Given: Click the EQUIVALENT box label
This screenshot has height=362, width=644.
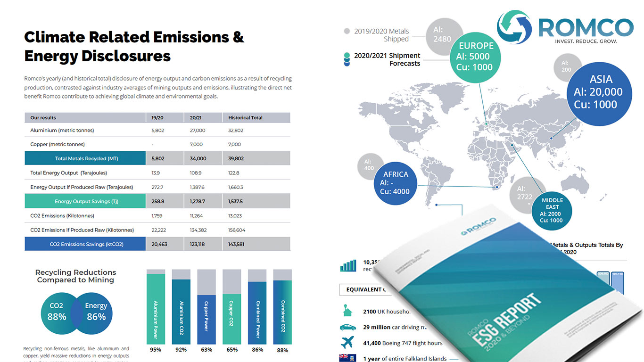Looking at the screenshot, I should [x=366, y=289].
